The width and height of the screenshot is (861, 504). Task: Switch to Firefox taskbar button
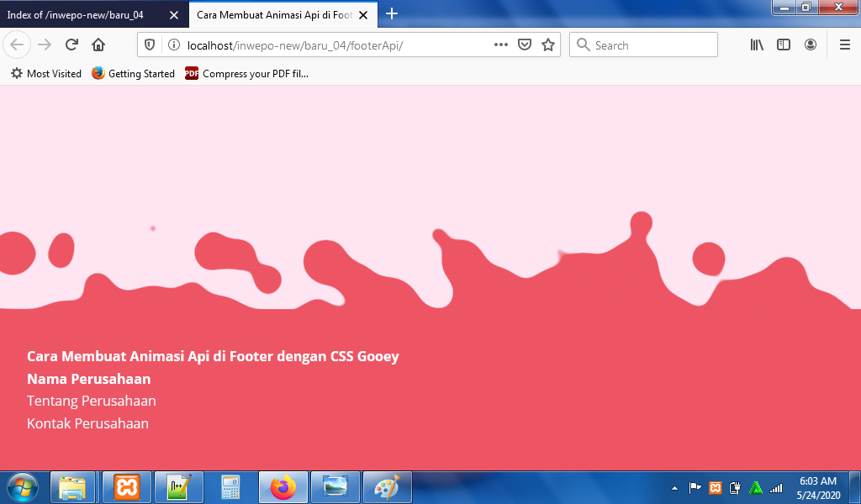click(283, 487)
